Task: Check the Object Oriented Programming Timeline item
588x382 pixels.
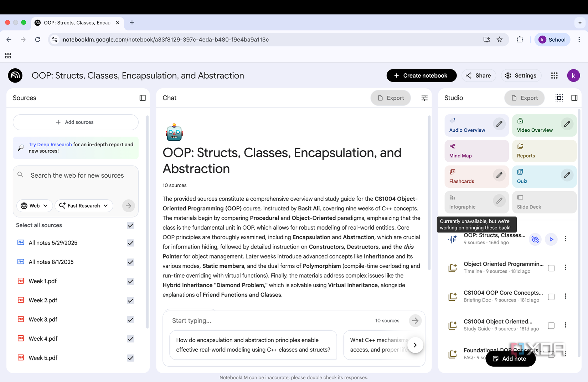Action: tap(551, 268)
